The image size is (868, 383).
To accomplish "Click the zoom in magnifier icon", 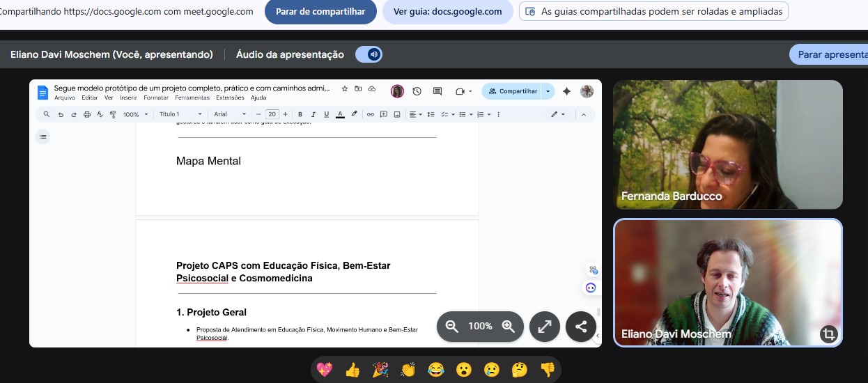I will pos(509,327).
